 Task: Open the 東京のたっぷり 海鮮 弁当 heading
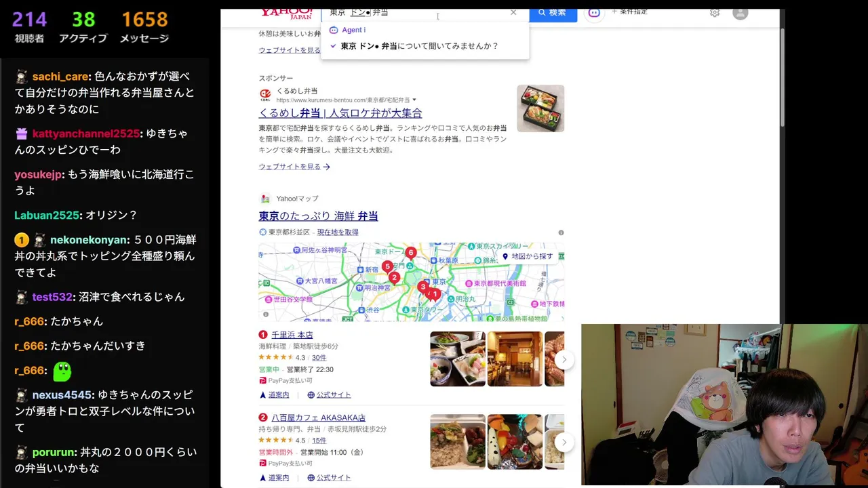[x=318, y=216]
